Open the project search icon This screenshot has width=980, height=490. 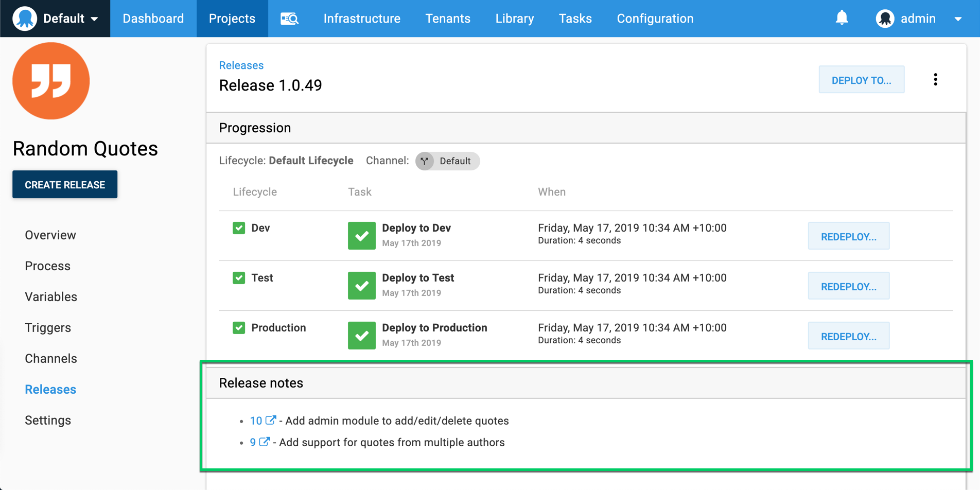(289, 17)
